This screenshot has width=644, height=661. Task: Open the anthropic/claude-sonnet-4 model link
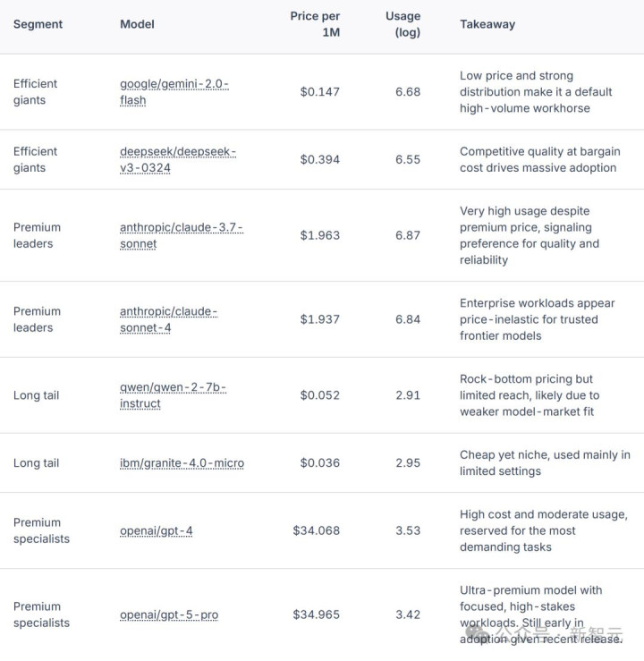tap(169, 319)
